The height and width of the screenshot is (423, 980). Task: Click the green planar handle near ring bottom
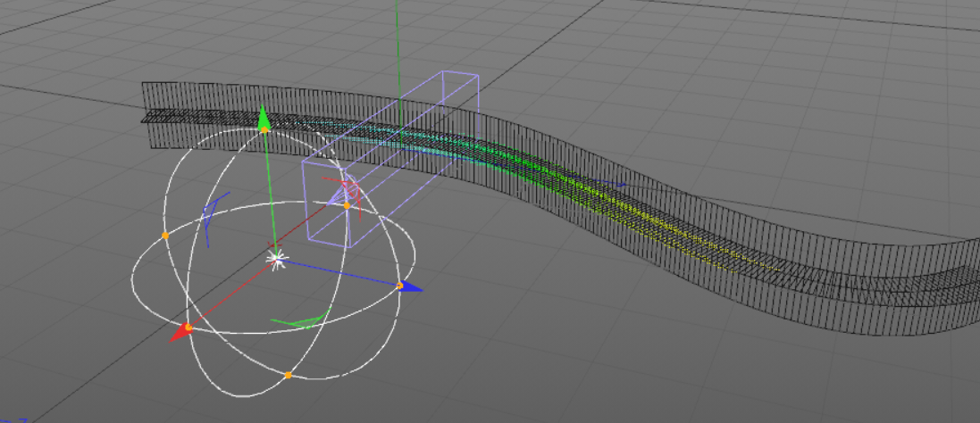pyautogui.click(x=300, y=320)
